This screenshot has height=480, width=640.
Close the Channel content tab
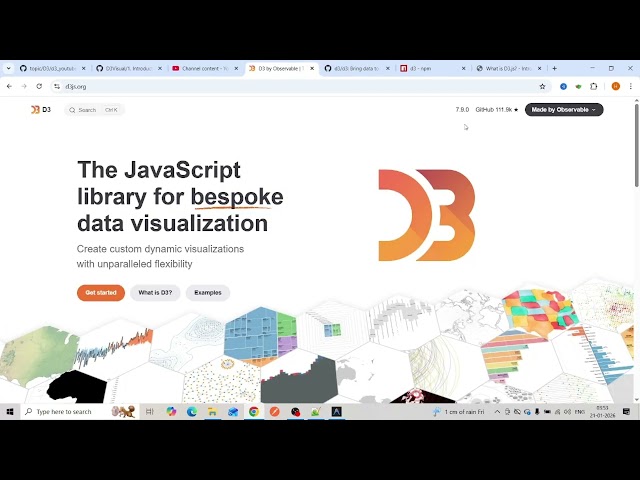pos(236,68)
